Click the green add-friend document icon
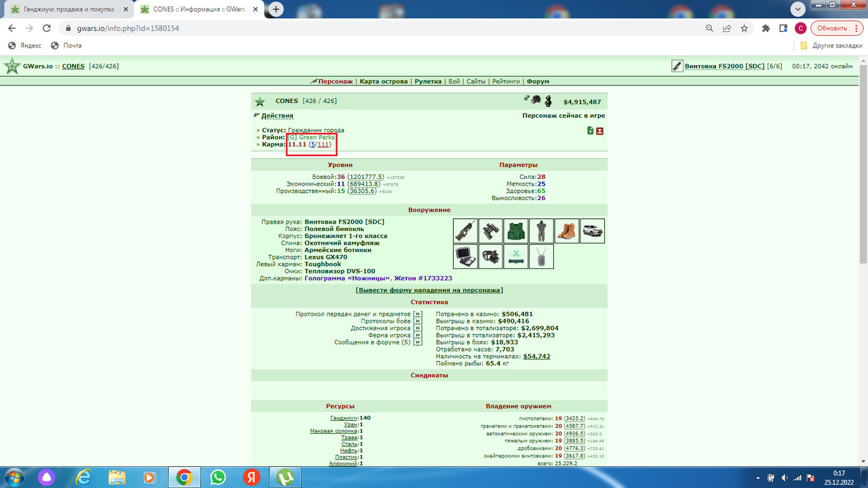 591,131
